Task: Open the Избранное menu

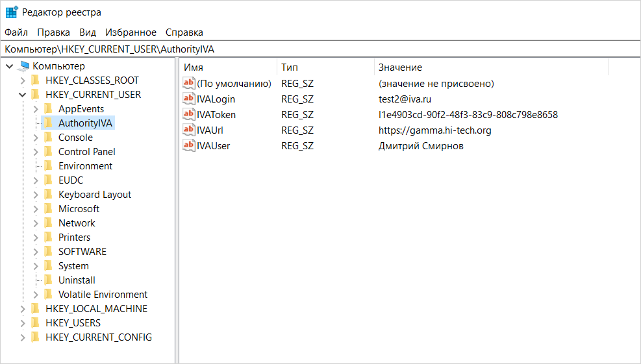Action: coord(131,32)
